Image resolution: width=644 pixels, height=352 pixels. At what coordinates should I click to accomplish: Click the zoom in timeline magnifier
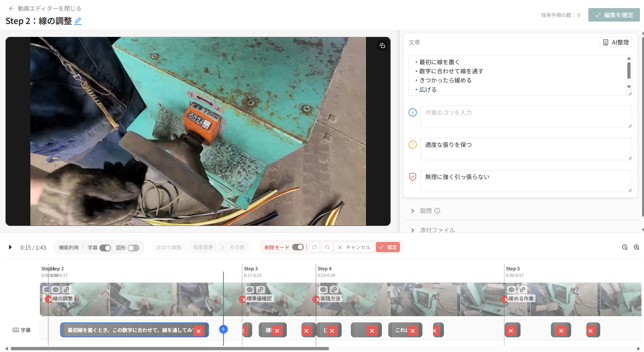pos(636,247)
